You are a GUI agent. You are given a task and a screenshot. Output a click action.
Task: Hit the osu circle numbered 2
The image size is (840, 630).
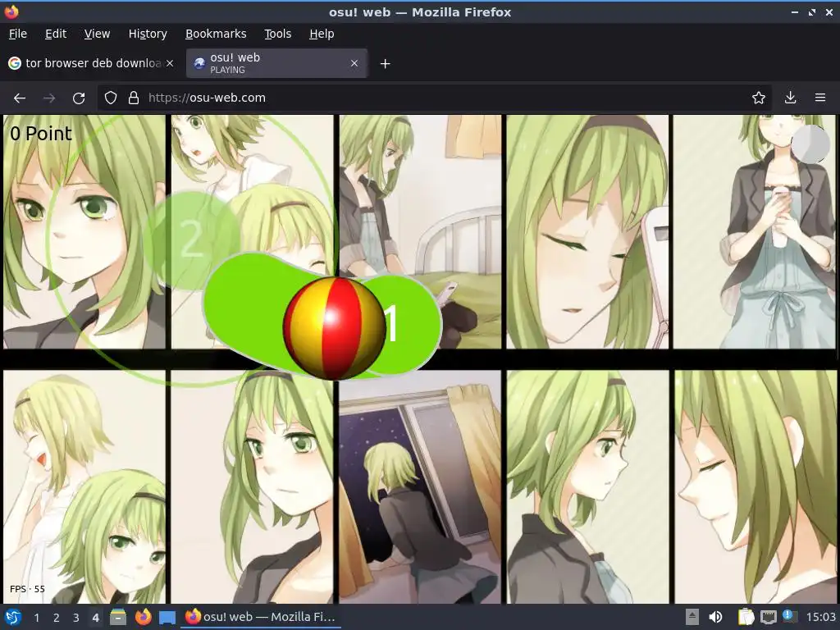(x=191, y=240)
